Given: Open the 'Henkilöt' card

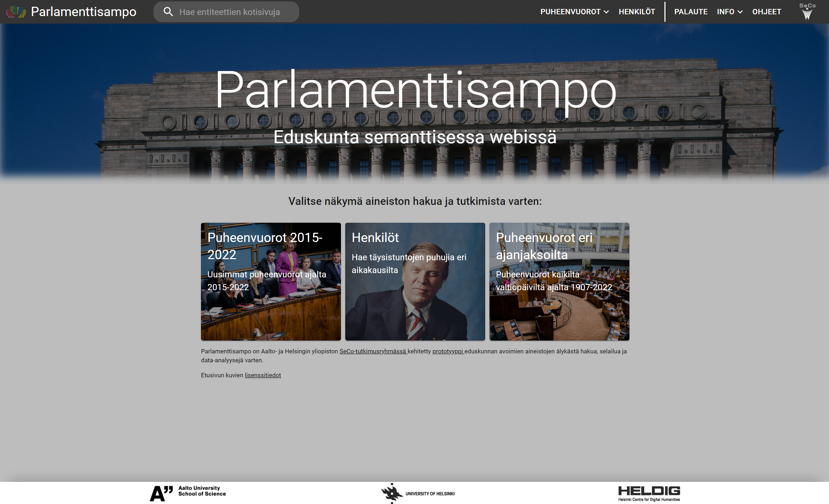Looking at the screenshot, I should (x=415, y=282).
